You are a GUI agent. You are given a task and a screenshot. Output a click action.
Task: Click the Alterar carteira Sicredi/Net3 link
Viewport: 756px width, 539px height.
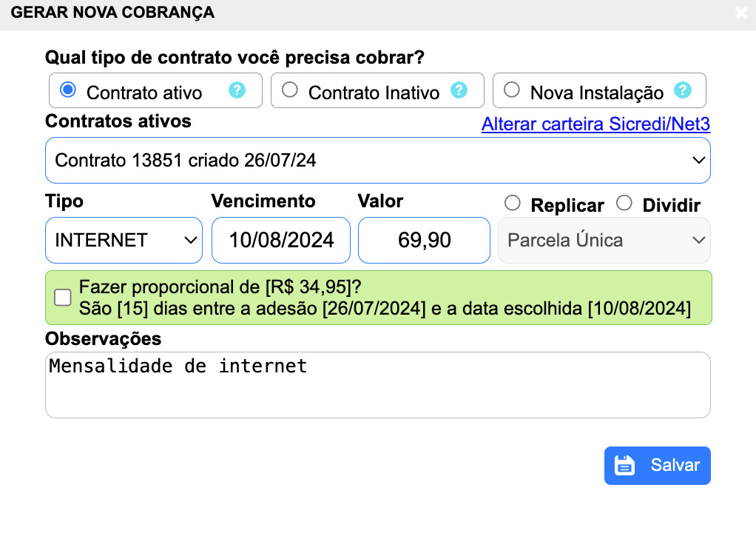point(595,124)
